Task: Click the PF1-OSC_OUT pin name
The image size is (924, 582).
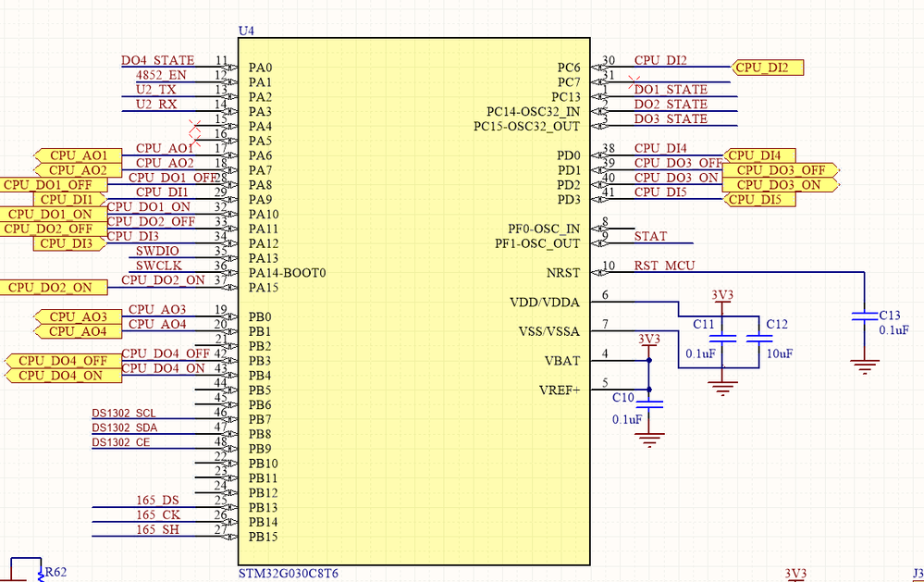Action: pos(537,243)
